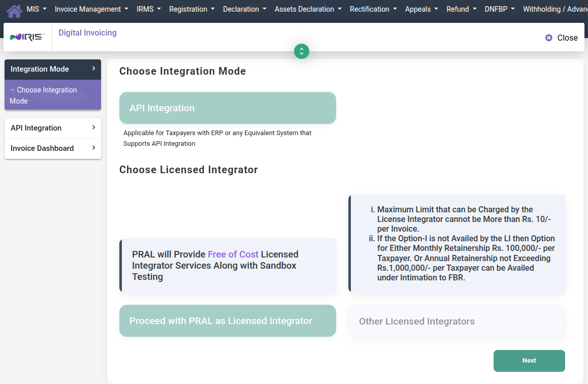Click the Next button
Image resolution: width=588 pixels, height=384 pixels.
pyautogui.click(x=529, y=360)
